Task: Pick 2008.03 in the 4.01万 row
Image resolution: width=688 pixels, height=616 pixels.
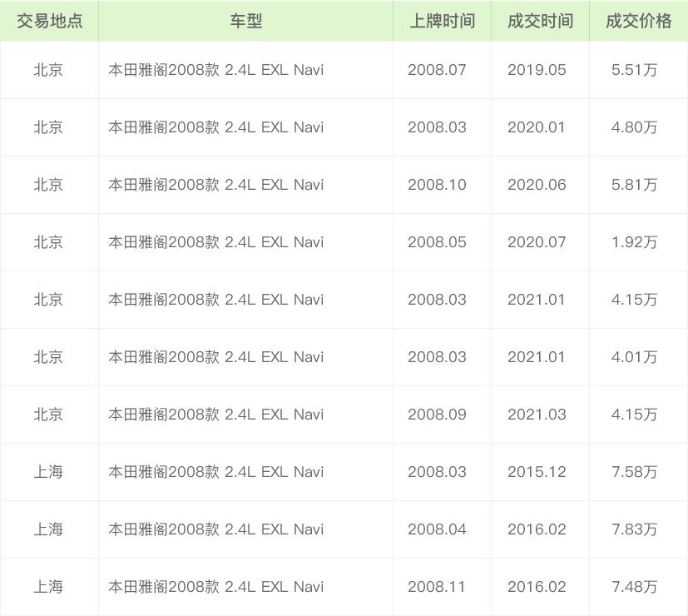Action: coord(437,357)
